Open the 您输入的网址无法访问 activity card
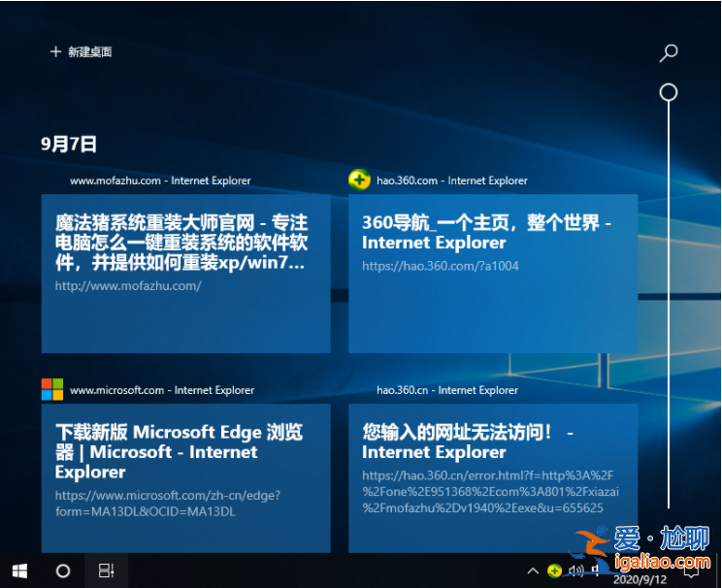This screenshot has width=722, height=588. [x=493, y=478]
